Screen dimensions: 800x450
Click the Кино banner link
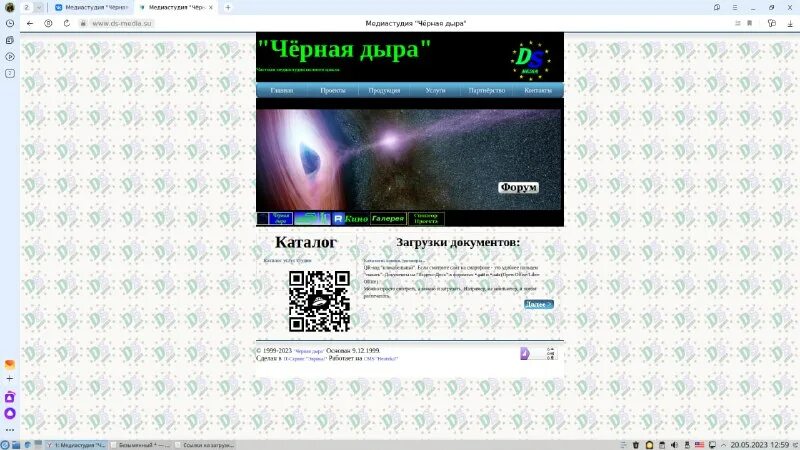(351, 218)
